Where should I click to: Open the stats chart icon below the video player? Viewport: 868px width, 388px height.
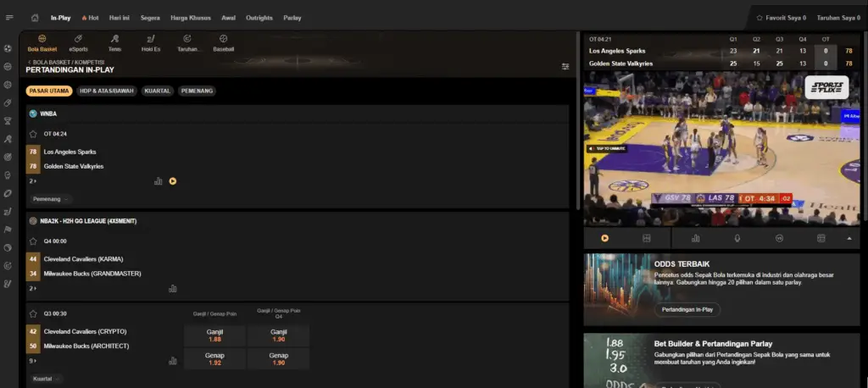point(695,239)
